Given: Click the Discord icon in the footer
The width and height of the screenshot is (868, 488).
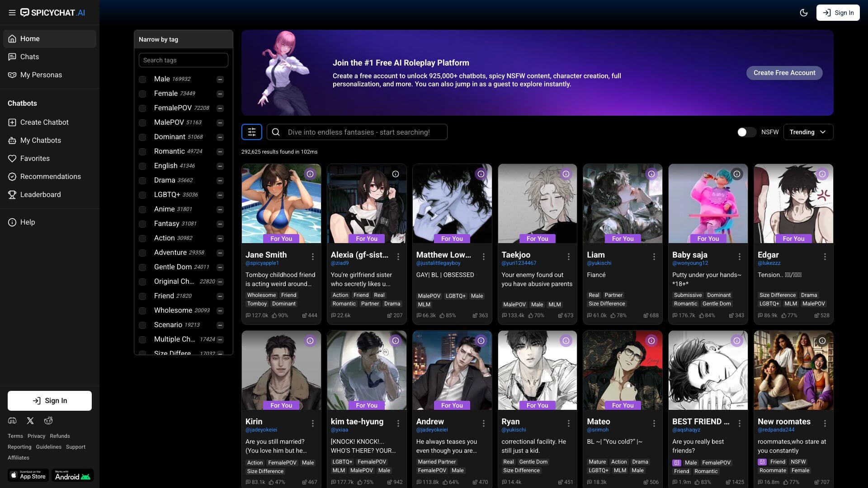Looking at the screenshot, I should [12, 421].
